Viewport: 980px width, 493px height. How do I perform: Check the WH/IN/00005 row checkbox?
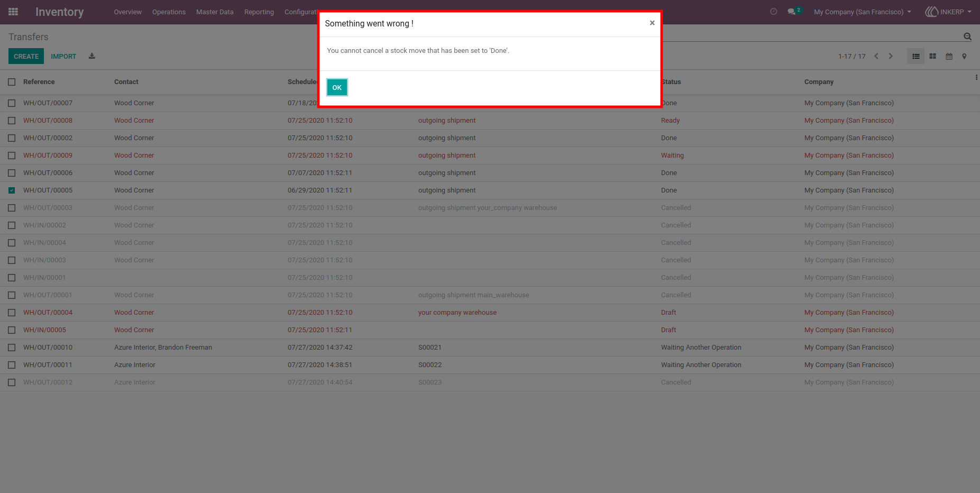[12, 330]
